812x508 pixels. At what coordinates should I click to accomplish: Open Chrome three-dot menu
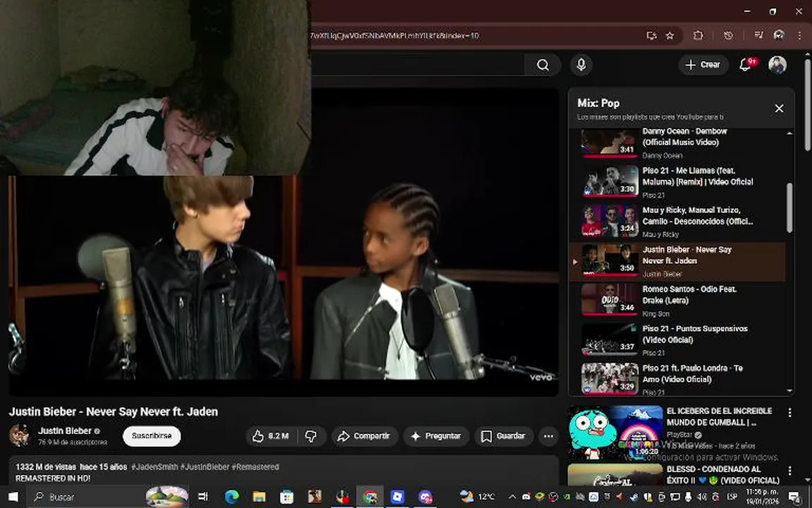(799, 35)
